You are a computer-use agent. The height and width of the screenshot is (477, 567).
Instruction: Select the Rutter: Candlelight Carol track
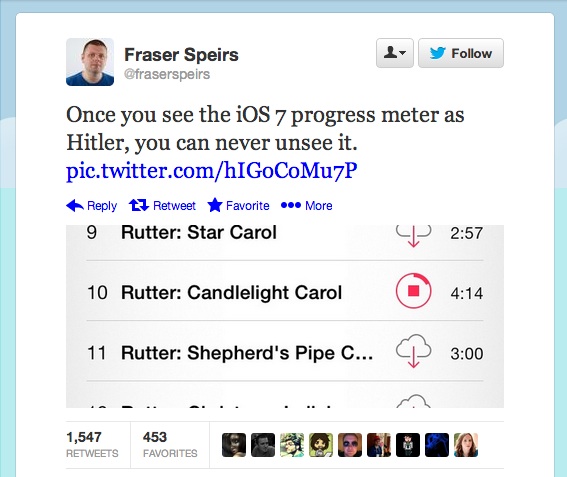tap(285, 292)
